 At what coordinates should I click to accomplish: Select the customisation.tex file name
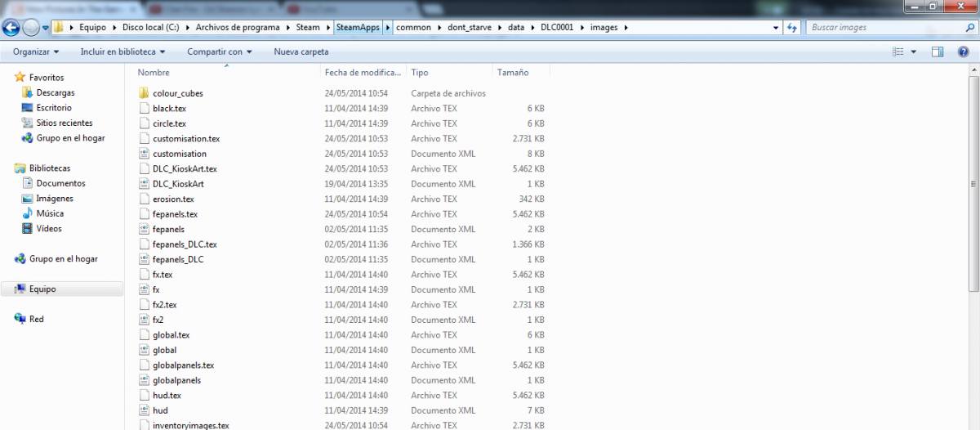(x=186, y=139)
